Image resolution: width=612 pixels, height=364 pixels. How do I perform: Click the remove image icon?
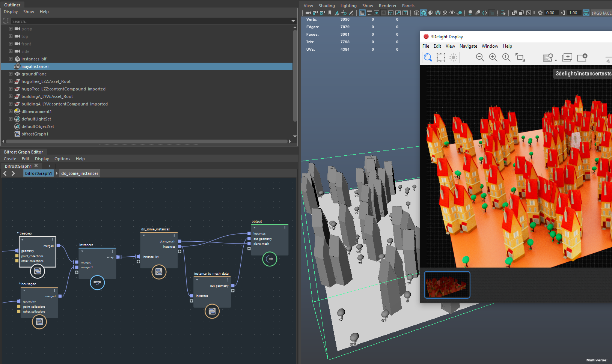click(582, 57)
